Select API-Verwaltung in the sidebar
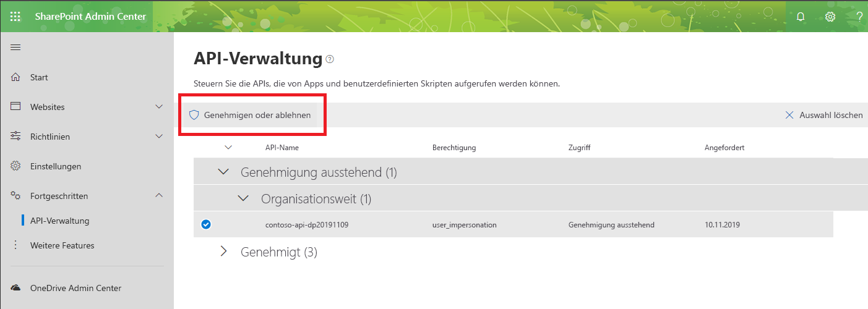868x309 pixels. (x=60, y=221)
